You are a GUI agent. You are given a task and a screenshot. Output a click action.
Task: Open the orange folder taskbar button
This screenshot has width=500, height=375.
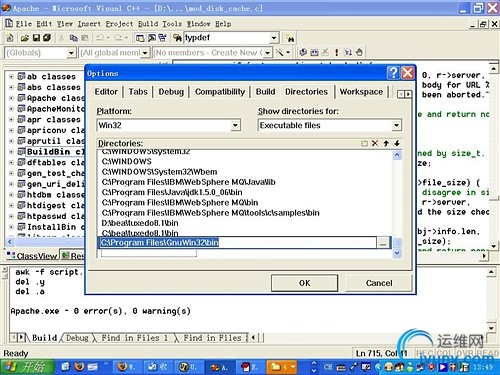282,367
